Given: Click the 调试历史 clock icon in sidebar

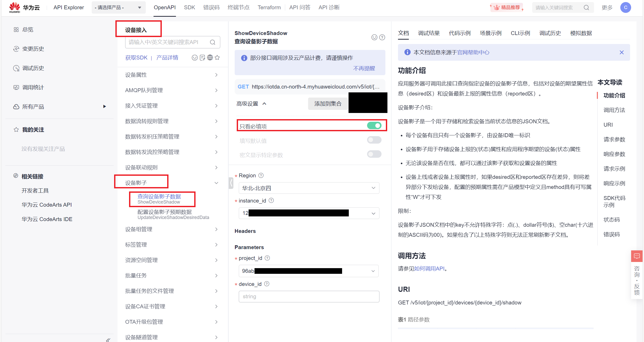Looking at the screenshot, I should point(16,68).
